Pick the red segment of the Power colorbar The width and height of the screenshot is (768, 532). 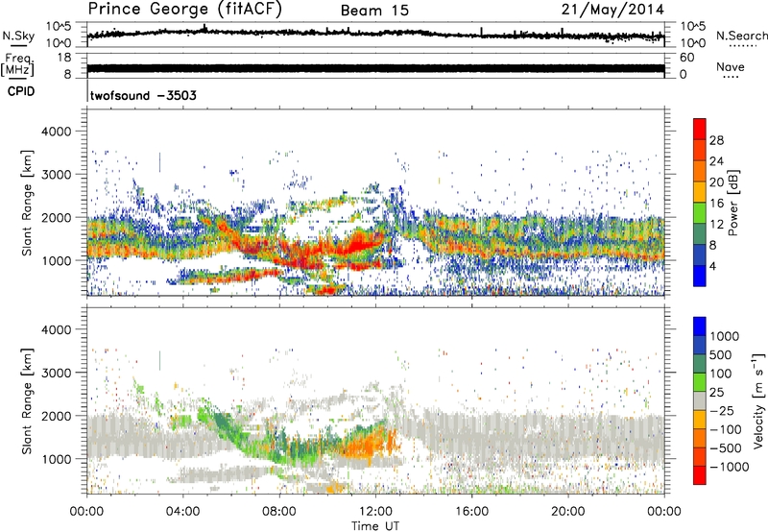700,130
